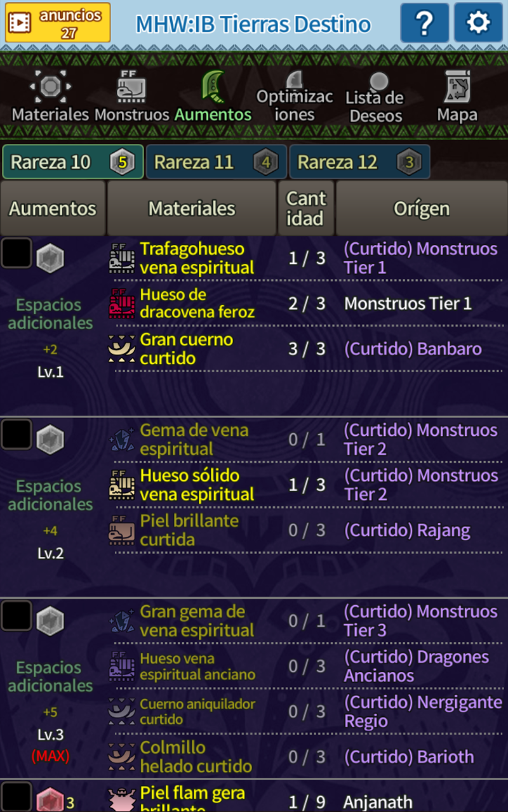This screenshot has height=812, width=508.
Task: Open the help question mark button
Action: click(x=424, y=23)
